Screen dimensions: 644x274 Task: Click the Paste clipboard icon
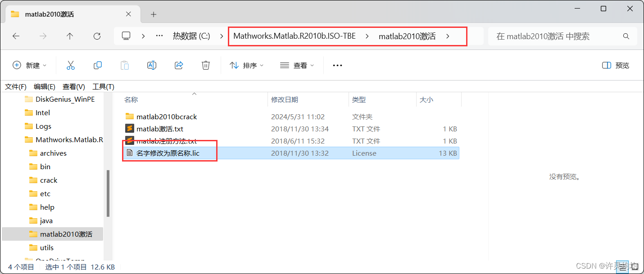125,65
